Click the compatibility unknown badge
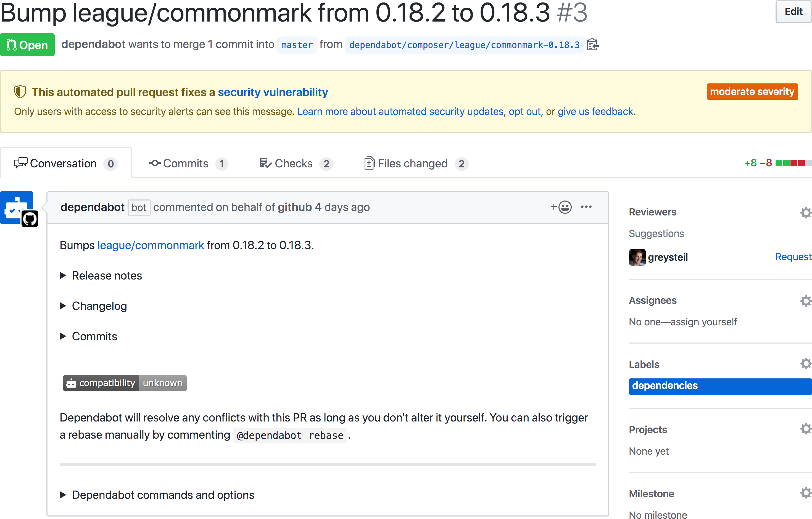 click(x=125, y=383)
